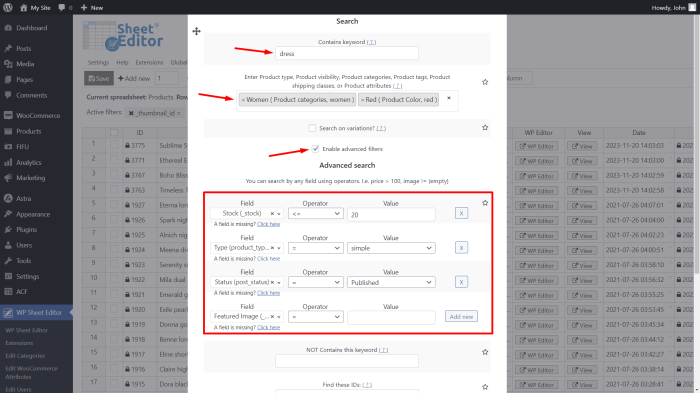The height and width of the screenshot is (393, 700).
Task: Clear all selected taxonomy tags
Action: pos(449,98)
